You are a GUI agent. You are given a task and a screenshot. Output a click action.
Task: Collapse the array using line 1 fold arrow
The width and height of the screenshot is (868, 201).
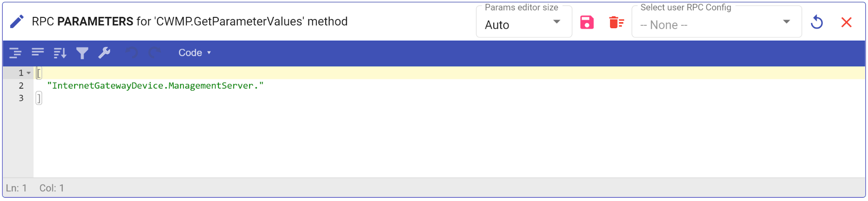[x=29, y=73]
